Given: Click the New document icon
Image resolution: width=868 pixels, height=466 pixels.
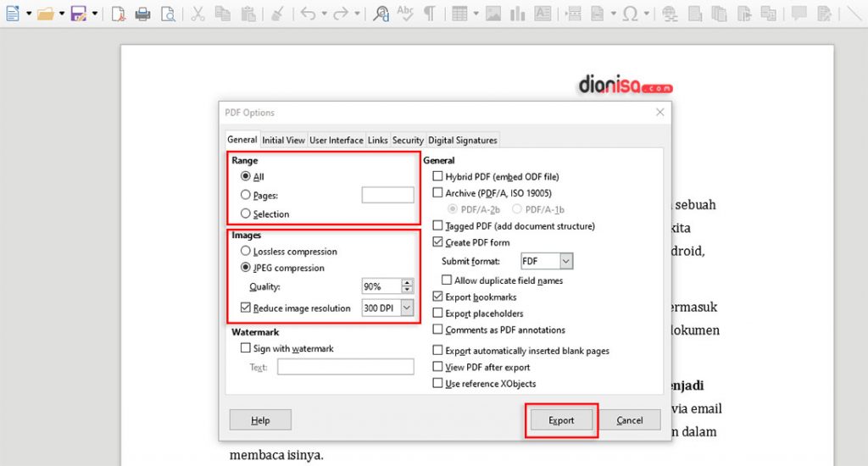Looking at the screenshot, I should coord(12,13).
